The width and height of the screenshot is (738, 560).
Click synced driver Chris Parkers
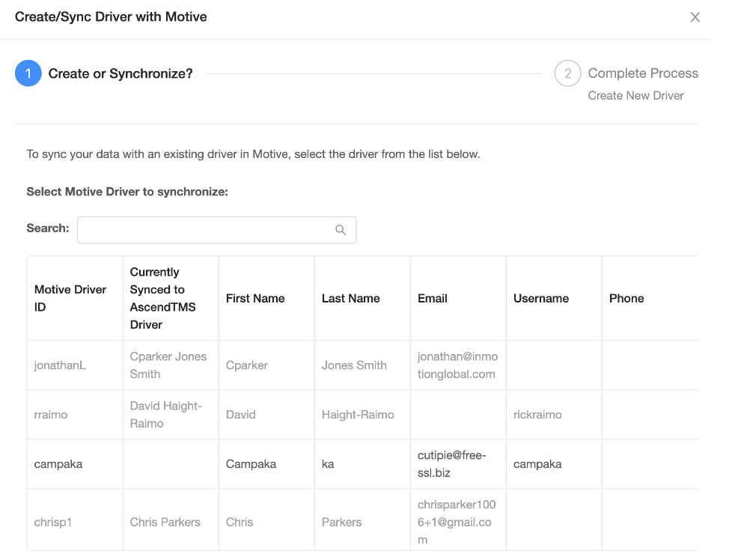point(165,523)
